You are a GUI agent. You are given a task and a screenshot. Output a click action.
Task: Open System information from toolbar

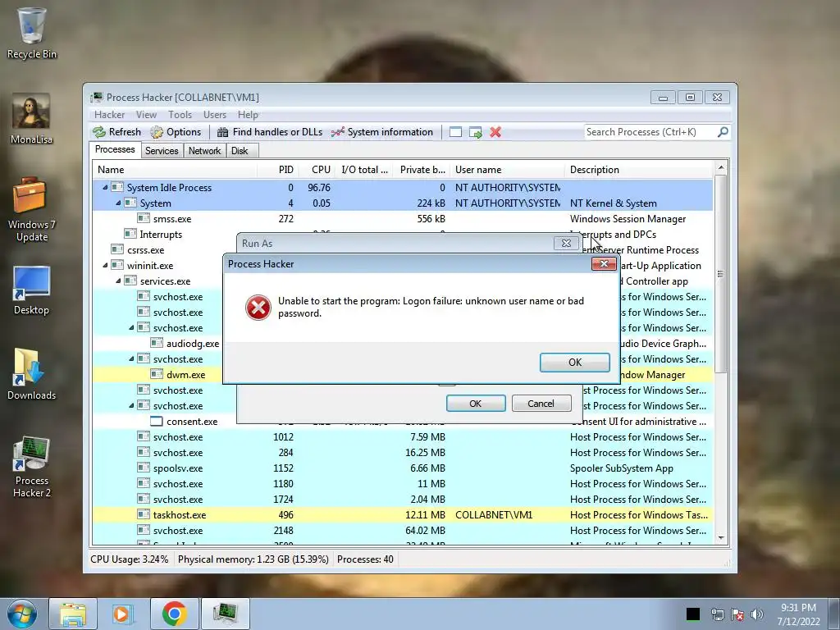[x=382, y=132]
